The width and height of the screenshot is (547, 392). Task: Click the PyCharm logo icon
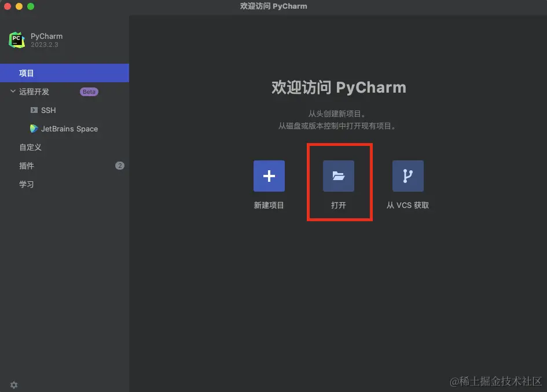[x=17, y=40]
